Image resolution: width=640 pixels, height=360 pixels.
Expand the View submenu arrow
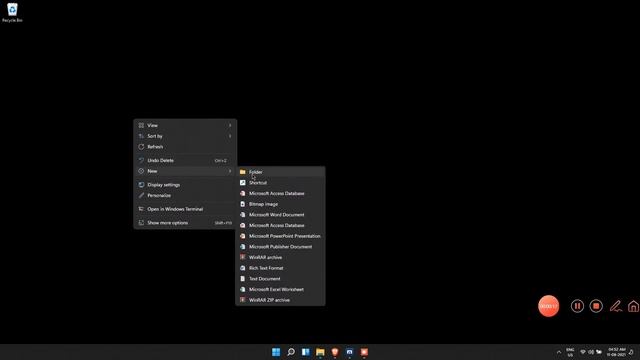tap(230, 125)
